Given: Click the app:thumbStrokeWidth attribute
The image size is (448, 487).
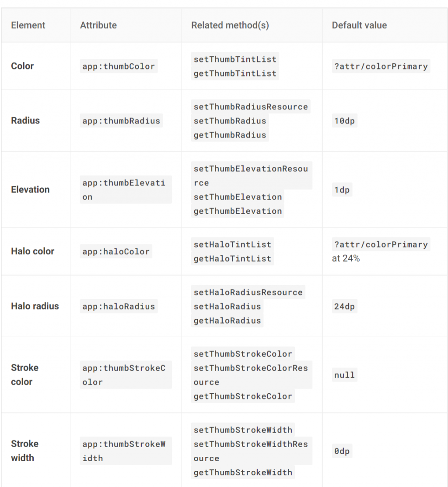Looking at the screenshot, I should click(126, 451).
